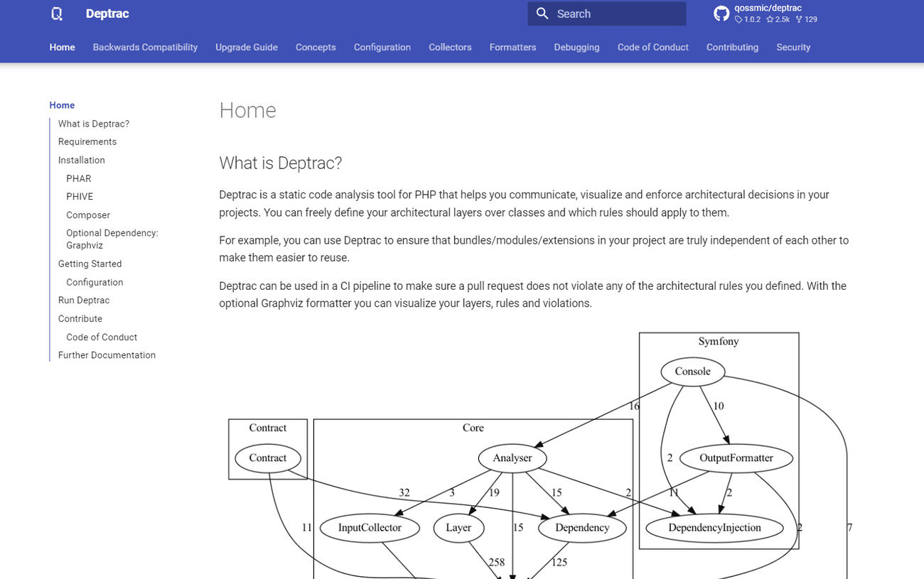Open the Contributing tab
This screenshot has height=579, width=924.
732,47
